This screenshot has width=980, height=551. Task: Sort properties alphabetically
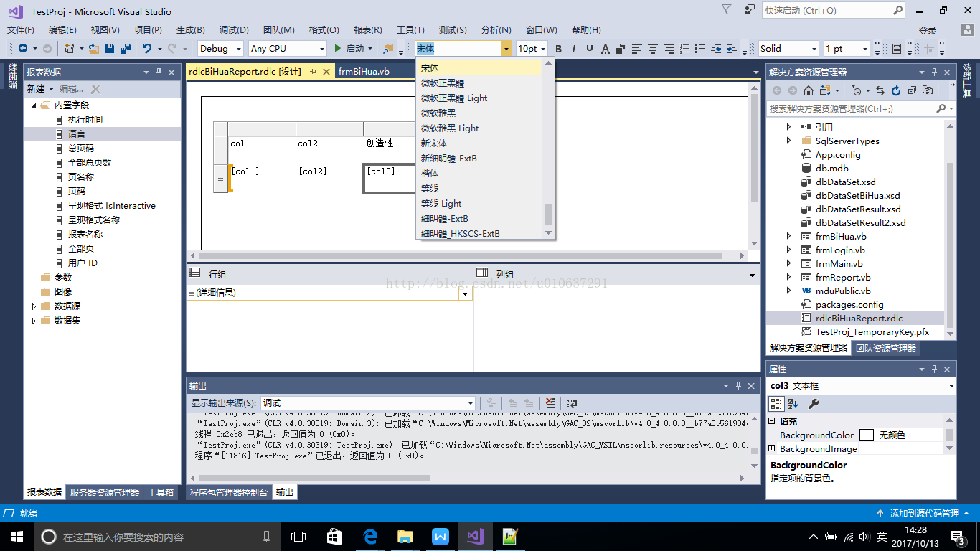click(793, 403)
